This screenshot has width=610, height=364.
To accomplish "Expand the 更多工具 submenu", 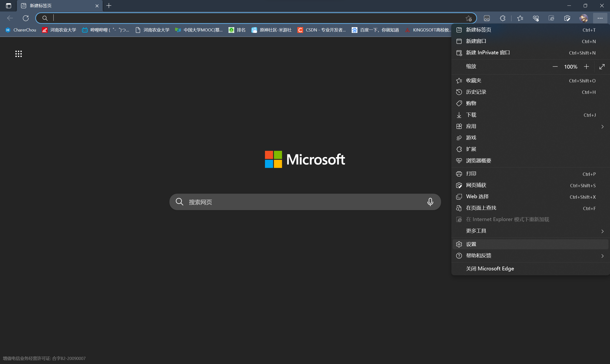I will [x=530, y=231].
